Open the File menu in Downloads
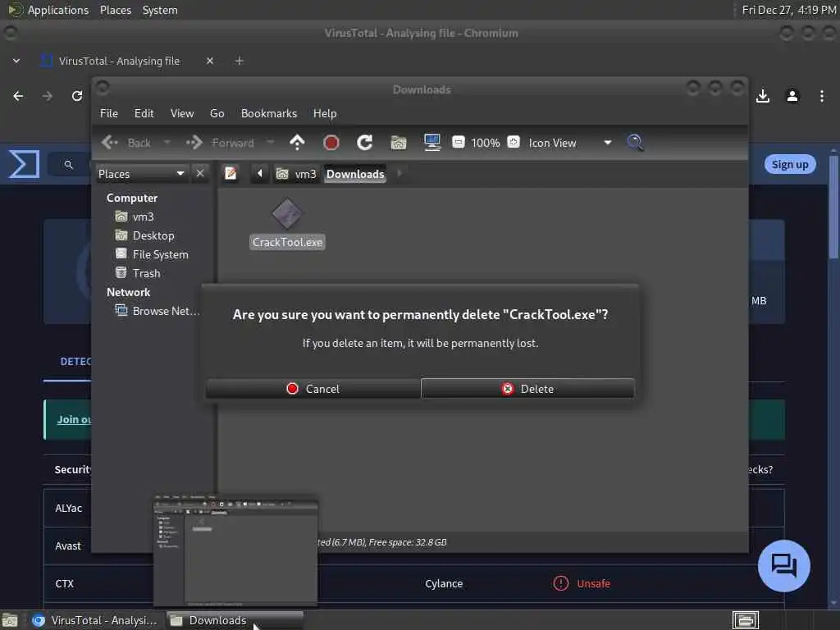This screenshot has width=840, height=630. point(109,113)
